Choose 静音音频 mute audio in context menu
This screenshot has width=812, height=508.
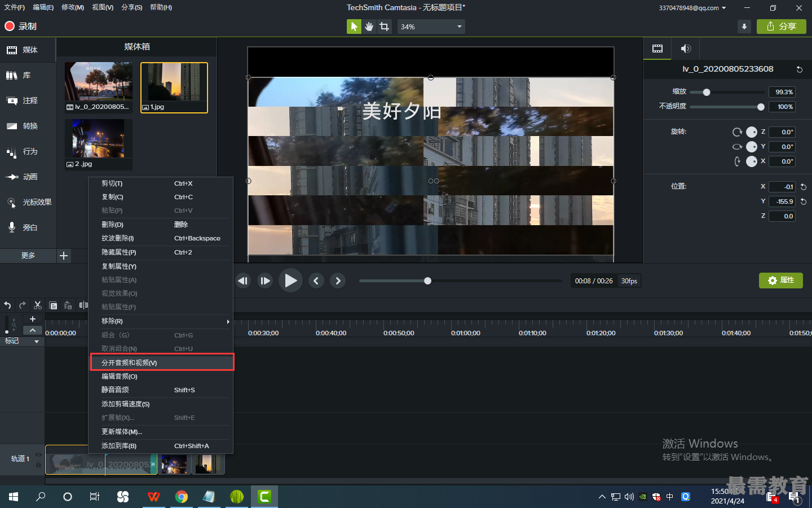[x=162, y=390]
